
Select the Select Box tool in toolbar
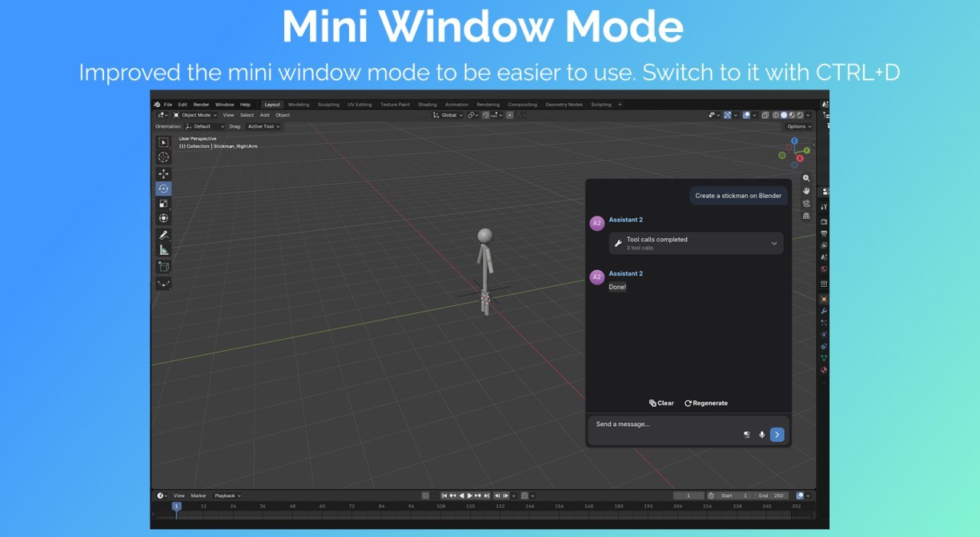click(x=163, y=142)
